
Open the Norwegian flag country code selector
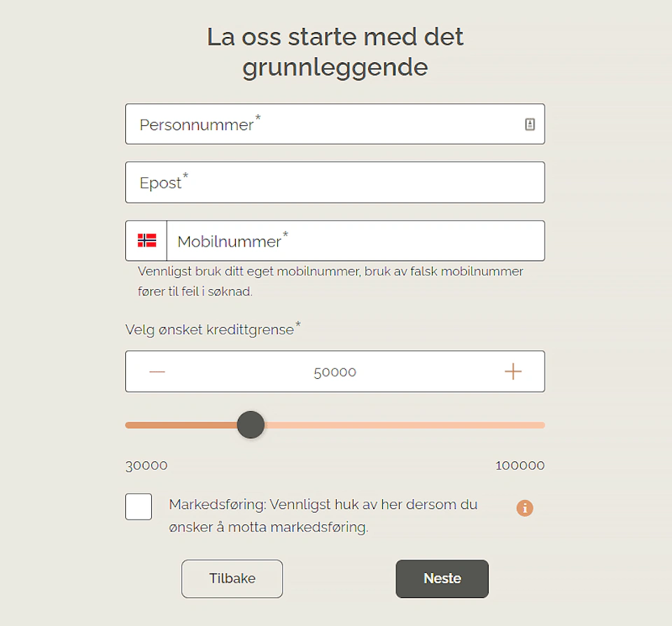coord(147,241)
